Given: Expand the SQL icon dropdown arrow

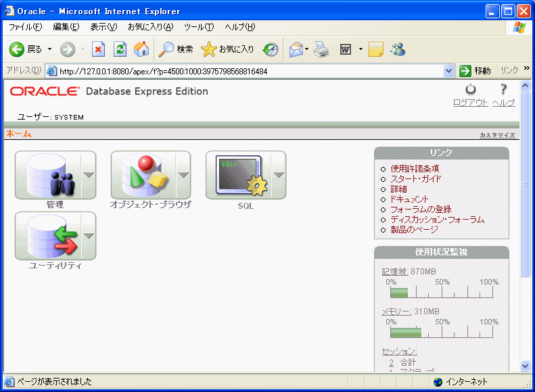Looking at the screenshot, I should [x=279, y=175].
